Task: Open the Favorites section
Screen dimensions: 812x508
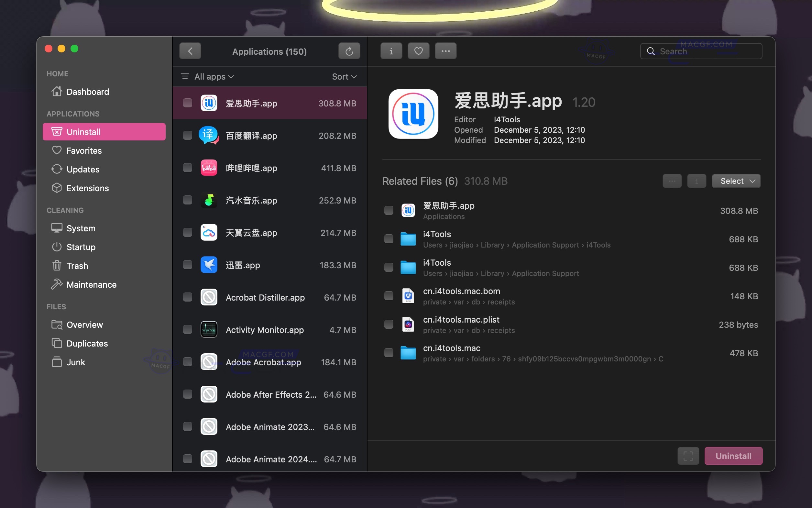Action: 84,150
